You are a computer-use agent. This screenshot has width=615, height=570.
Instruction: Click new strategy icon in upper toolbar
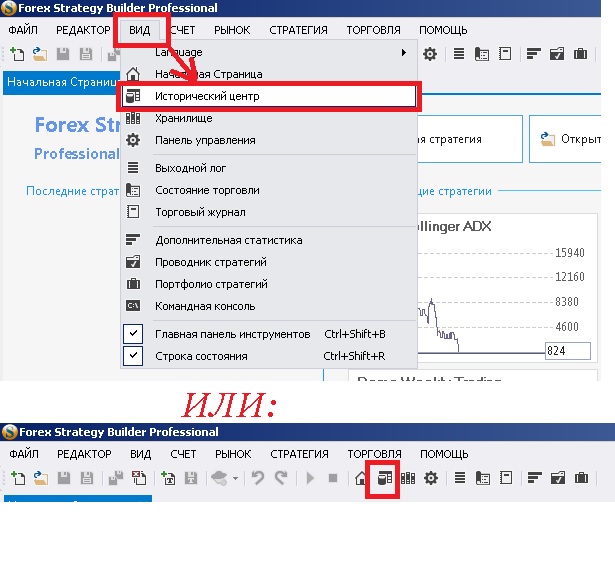(x=17, y=54)
